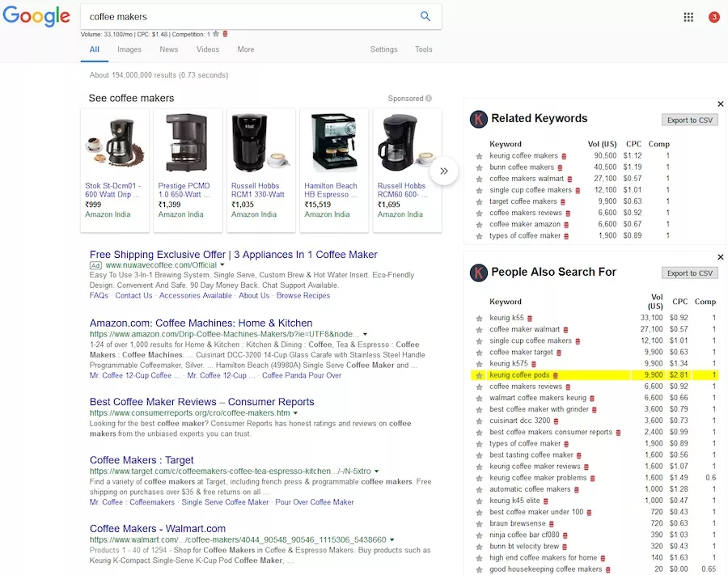Open Stok St-Dcm01 product thumbnail

coord(114,142)
